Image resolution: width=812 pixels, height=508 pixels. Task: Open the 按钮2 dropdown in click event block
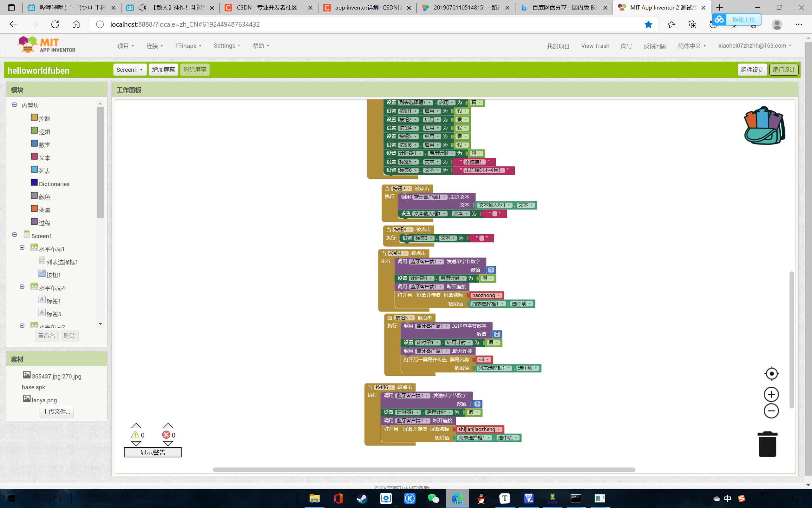[x=401, y=189]
